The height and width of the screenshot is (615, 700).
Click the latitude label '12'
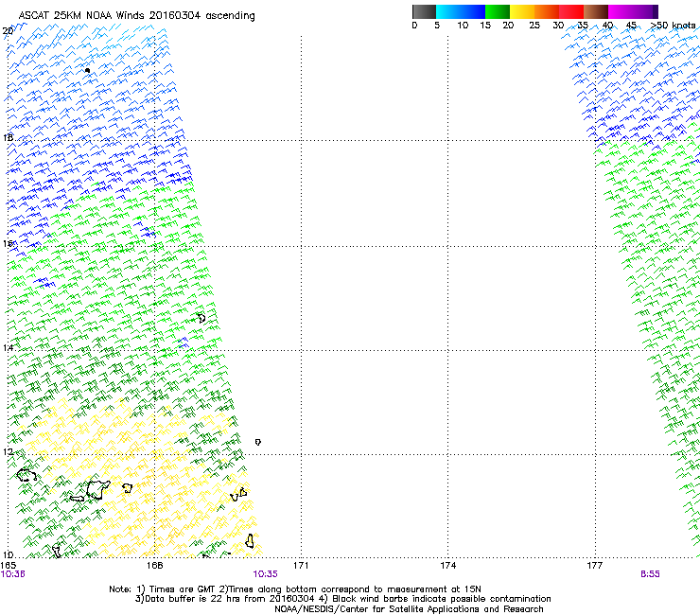tap(8, 452)
